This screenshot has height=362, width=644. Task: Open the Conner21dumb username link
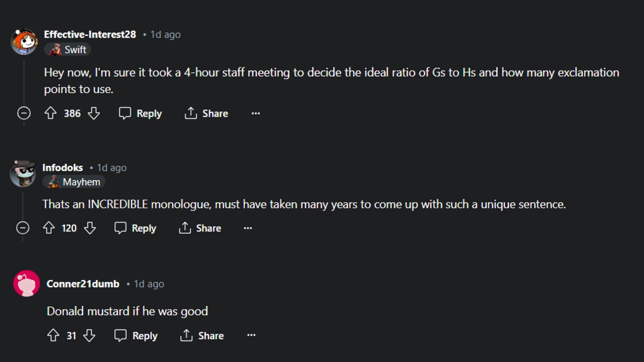tap(83, 284)
